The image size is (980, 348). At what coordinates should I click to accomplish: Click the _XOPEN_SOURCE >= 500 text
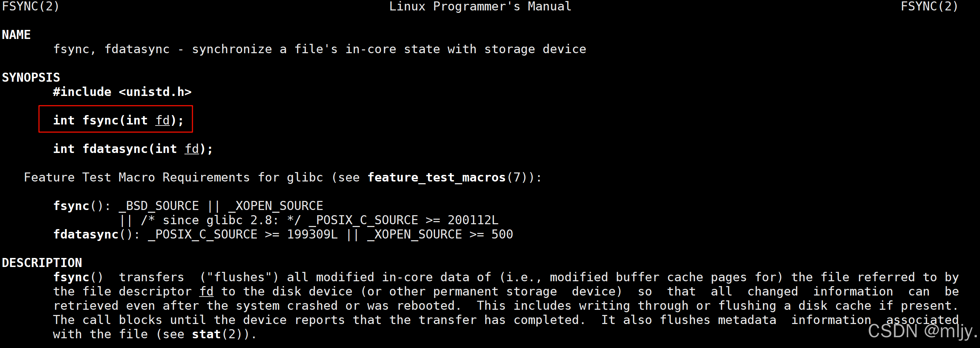point(440,234)
